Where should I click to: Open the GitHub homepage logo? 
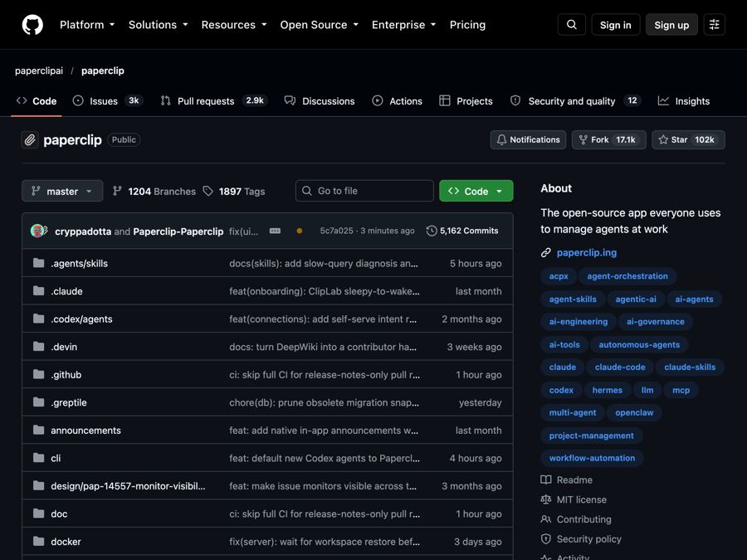tap(32, 25)
